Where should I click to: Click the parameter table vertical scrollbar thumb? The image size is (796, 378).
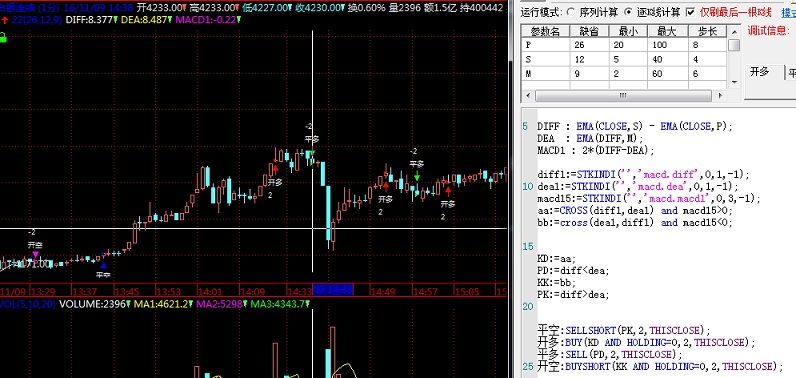[x=734, y=46]
